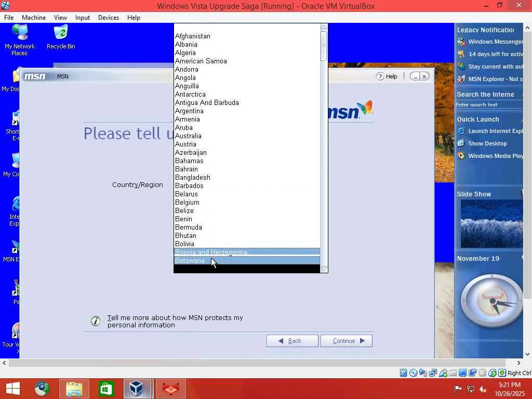Screen dimensions: 532x399
Task: Click the audio status icon
Action: 423,373
